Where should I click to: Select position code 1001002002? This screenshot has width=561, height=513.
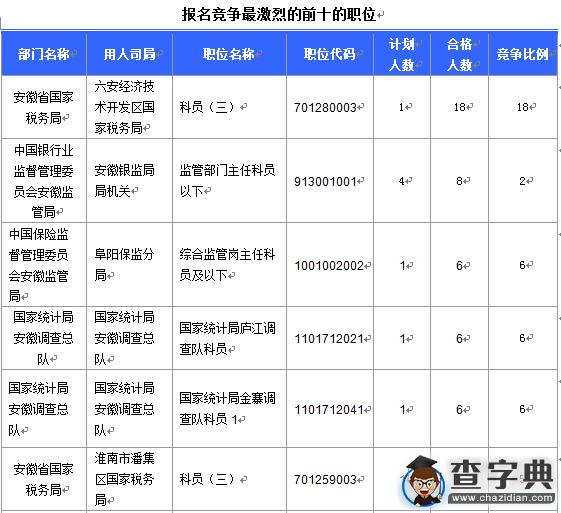pyautogui.click(x=329, y=266)
